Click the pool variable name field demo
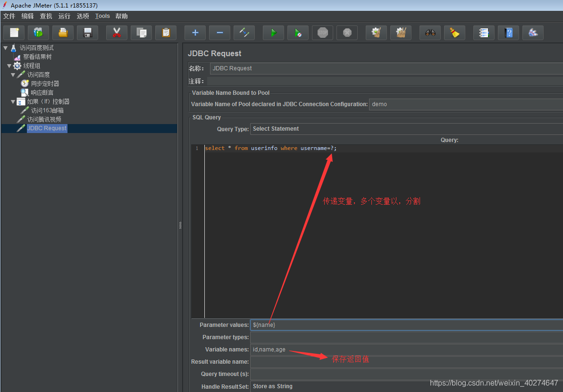This screenshot has width=563, height=392. (x=466, y=104)
